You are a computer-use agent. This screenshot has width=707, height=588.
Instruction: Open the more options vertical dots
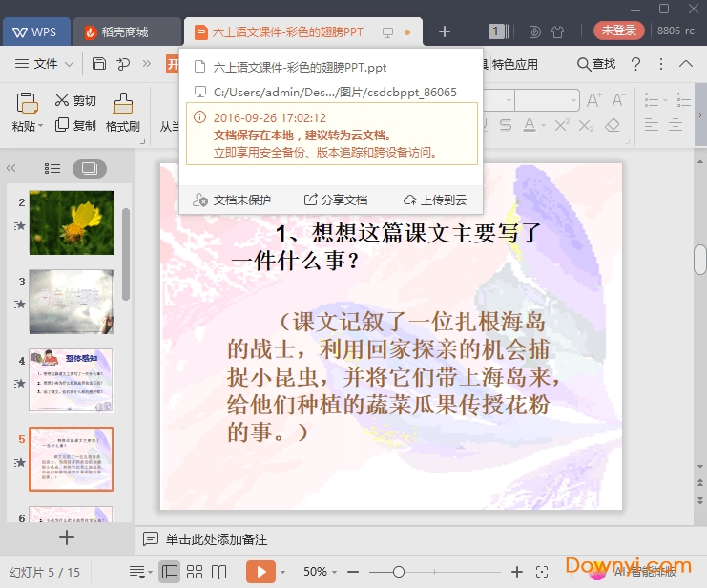pos(661,64)
